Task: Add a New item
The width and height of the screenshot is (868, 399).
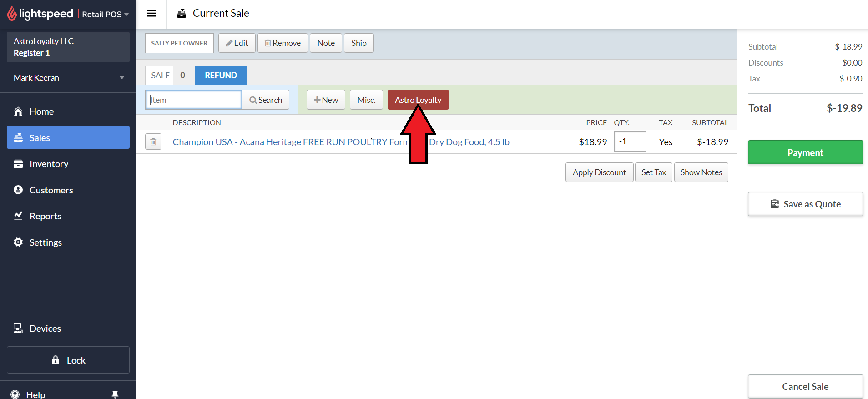Action: tap(326, 100)
